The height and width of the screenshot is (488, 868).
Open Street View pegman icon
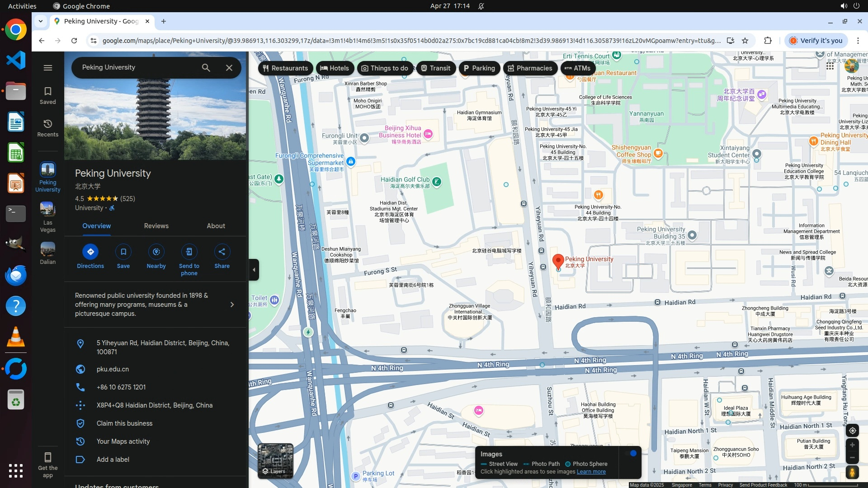tap(852, 473)
